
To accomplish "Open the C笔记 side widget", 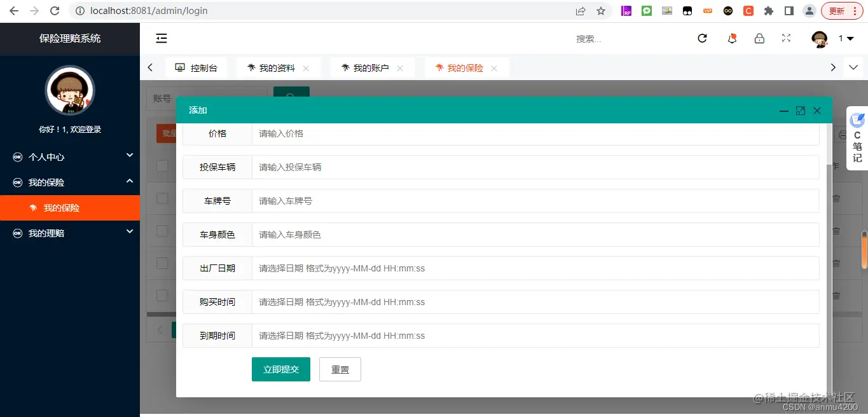I will pos(857,138).
